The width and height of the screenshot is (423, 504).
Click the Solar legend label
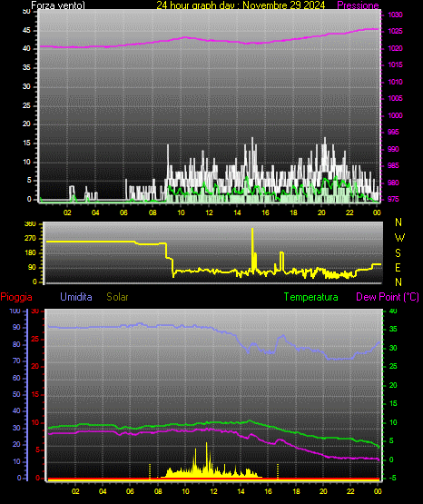[117, 297]
